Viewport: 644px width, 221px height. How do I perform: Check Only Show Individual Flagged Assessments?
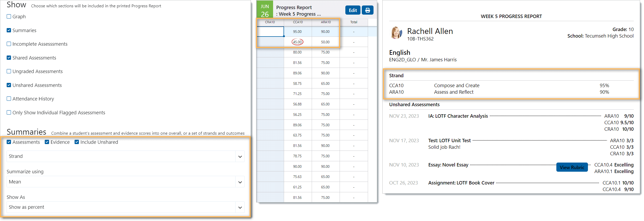(9, 112)
